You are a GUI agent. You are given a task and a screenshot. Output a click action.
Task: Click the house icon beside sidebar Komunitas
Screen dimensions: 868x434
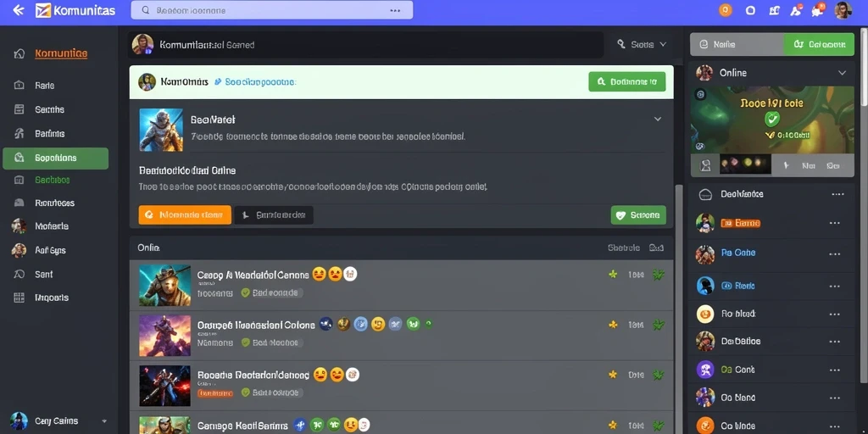click(19, 53)
